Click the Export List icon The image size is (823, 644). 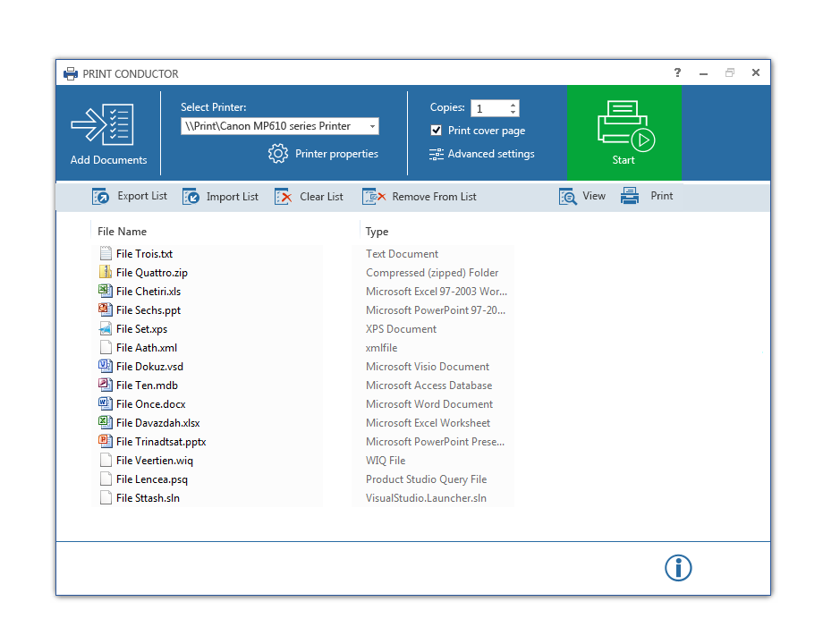coord(100,196)
